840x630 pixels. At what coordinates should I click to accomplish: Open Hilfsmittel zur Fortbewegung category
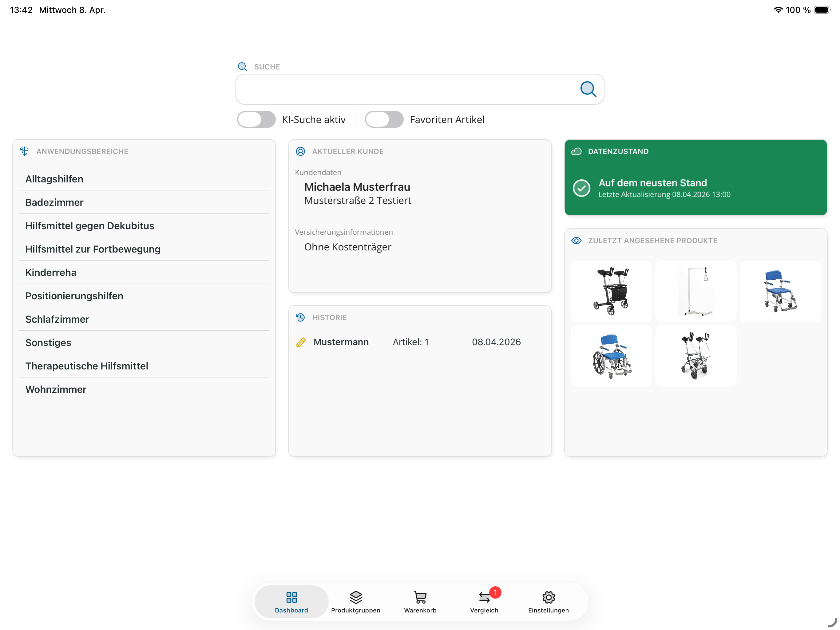pos(144,249)
